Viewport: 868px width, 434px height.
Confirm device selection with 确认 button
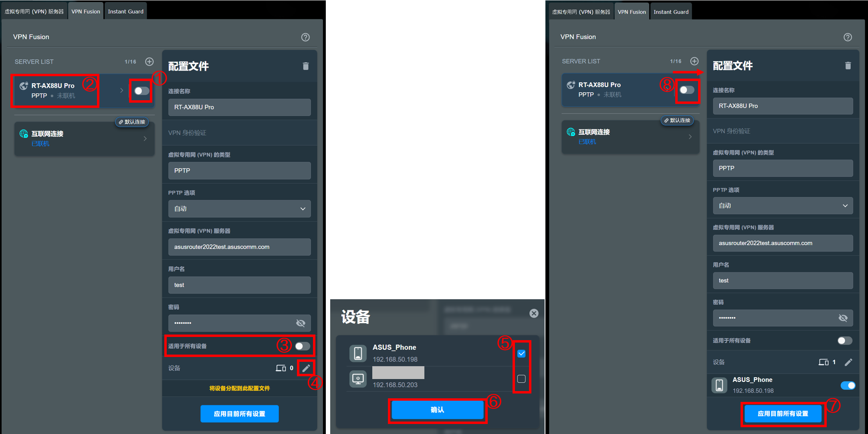tap(437, 410)
